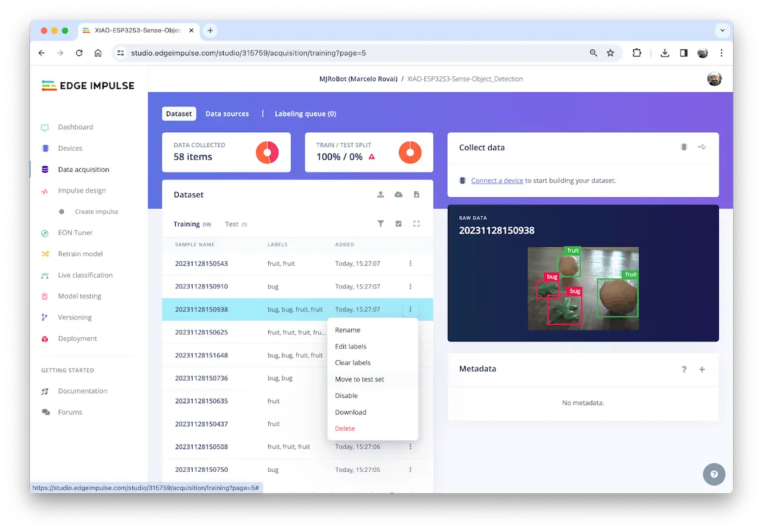Bookmark this page with the star icon
The width and height of the screenshot is (763, 532).
point(610,53)
